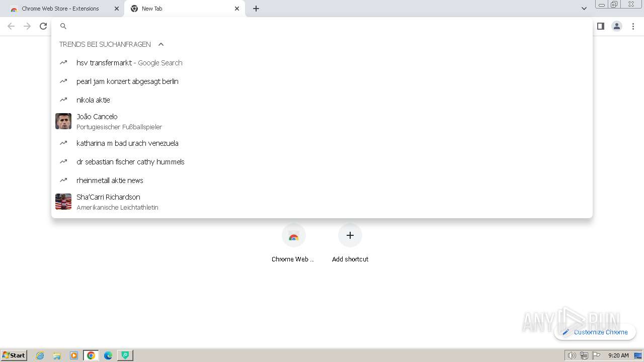The image size is (644, 362).
Task: Select suggestion dr sebastian fischer cathy hummels
Action: (x=322, y=162)
